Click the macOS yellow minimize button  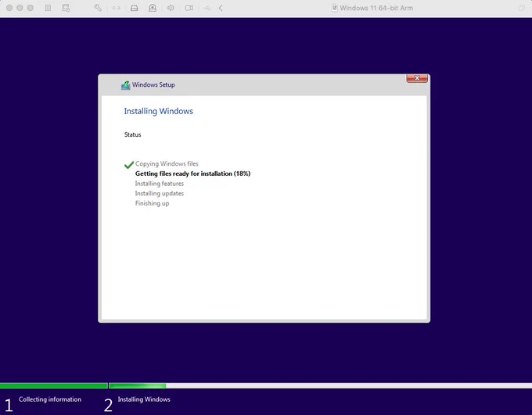20,8
